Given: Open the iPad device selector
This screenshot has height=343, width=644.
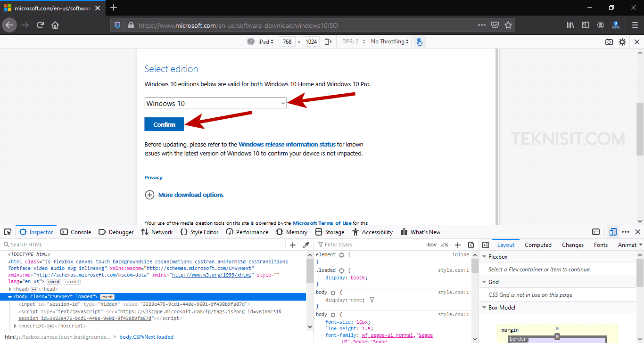Looking at the screenshot, I should coord(266,41).
